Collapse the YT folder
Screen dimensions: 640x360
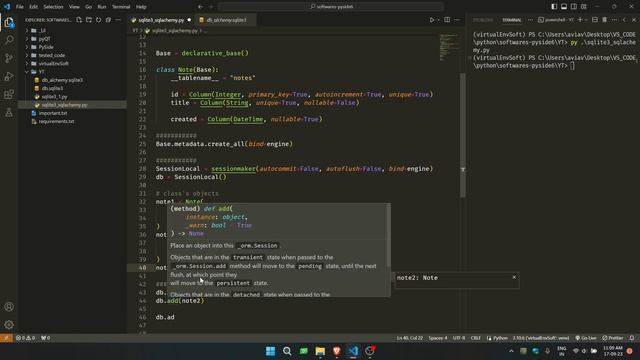72,72
